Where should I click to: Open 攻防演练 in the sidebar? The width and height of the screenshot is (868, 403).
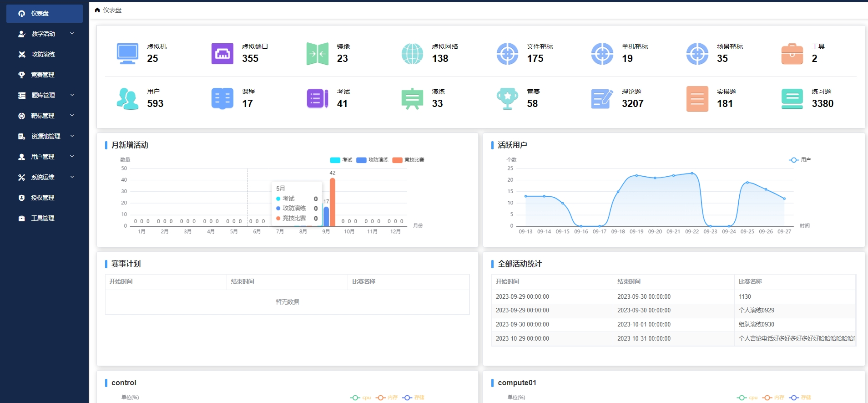43,54
